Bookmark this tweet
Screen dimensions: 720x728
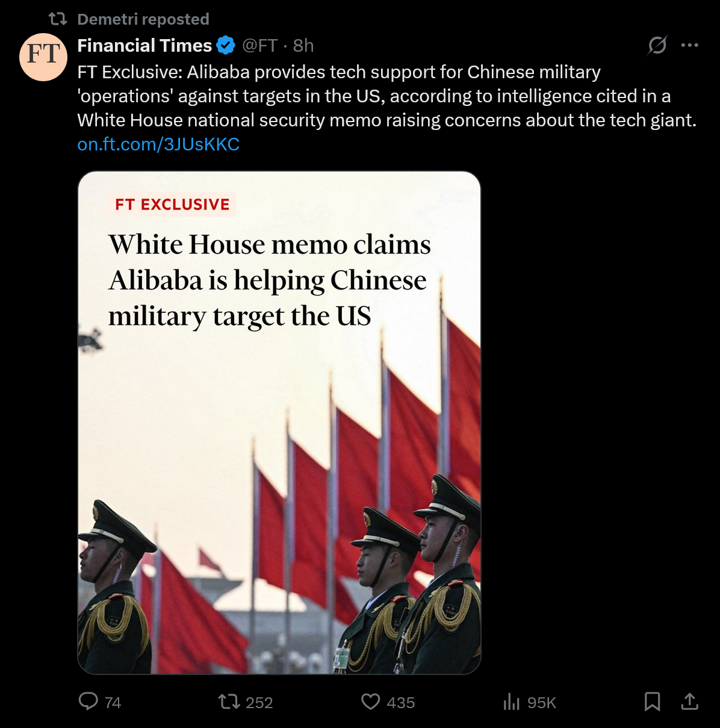point(652,702)
